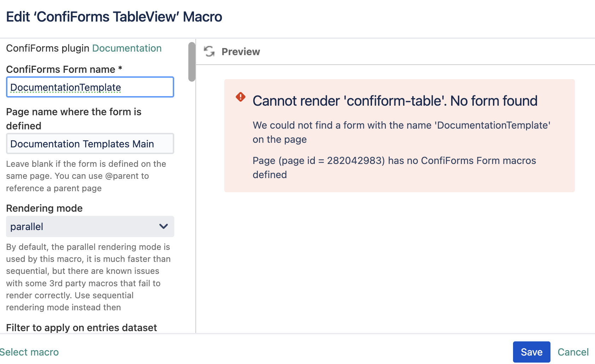Click the Page name field containing Documentation Templates Main
Screen dimensions: 595x364
(90, 143)
